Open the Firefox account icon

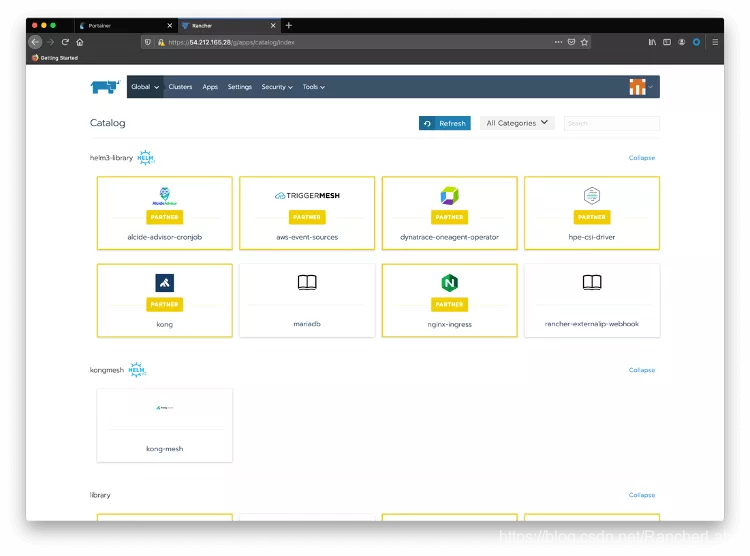click(682, 42)
